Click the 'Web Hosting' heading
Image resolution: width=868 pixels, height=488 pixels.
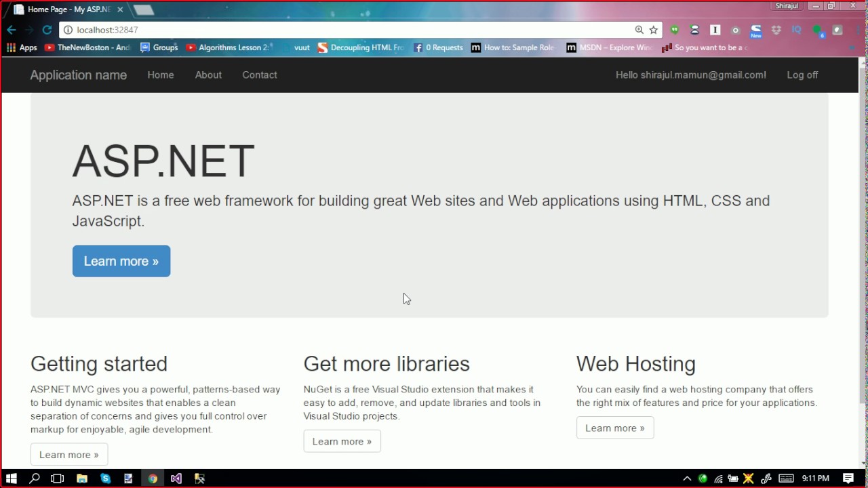(x=636, y=364)
